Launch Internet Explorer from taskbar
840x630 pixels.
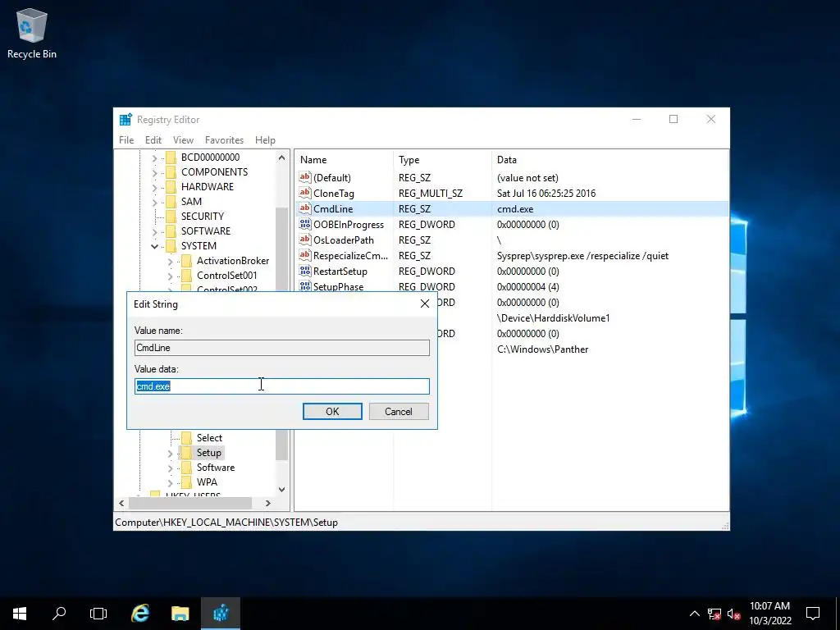140,614
